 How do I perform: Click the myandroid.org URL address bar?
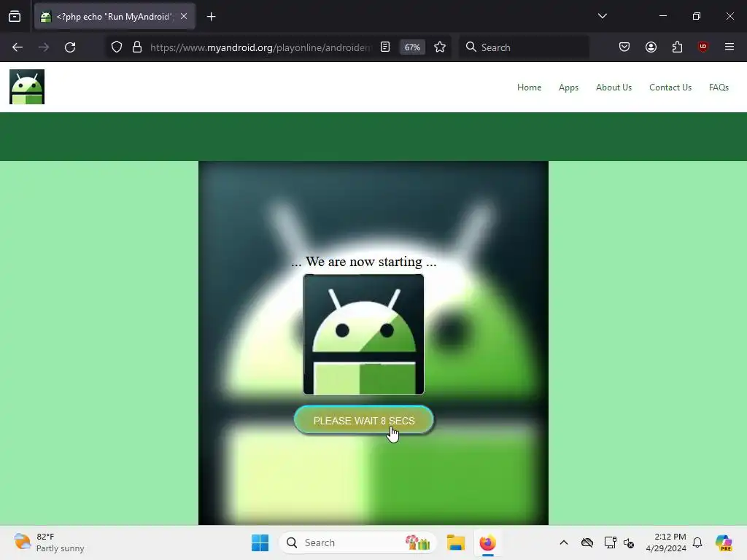260,47
